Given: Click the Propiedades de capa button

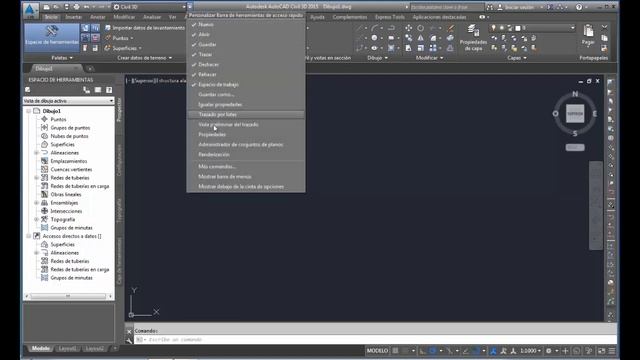Looking at the screenshot, I should tap(473, 38).
